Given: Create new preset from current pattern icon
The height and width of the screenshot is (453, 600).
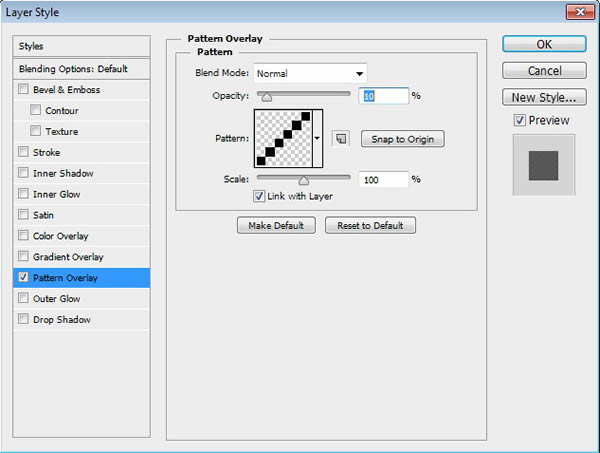Looking at the screenshot, I should [x=341, y=139].
